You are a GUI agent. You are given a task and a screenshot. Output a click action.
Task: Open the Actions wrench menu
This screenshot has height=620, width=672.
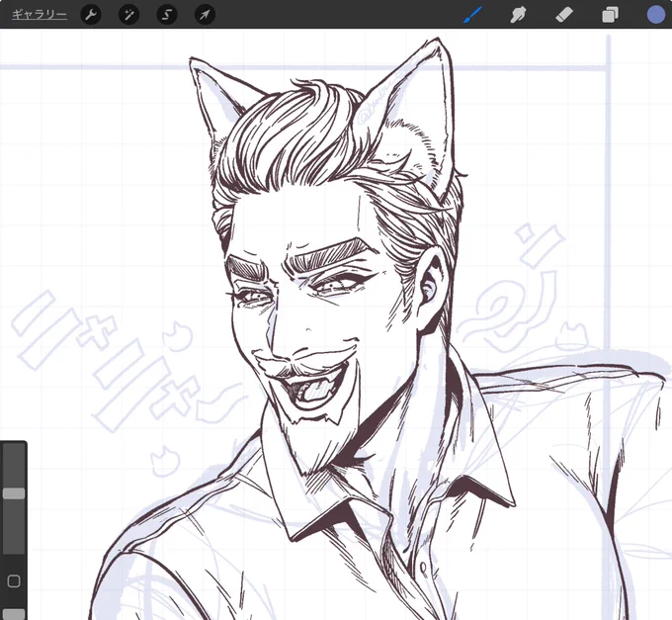point(91,15)
